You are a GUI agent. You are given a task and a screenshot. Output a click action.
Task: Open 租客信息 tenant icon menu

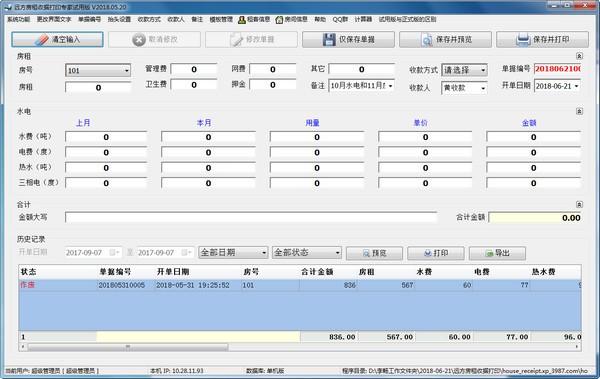(254, 20)
